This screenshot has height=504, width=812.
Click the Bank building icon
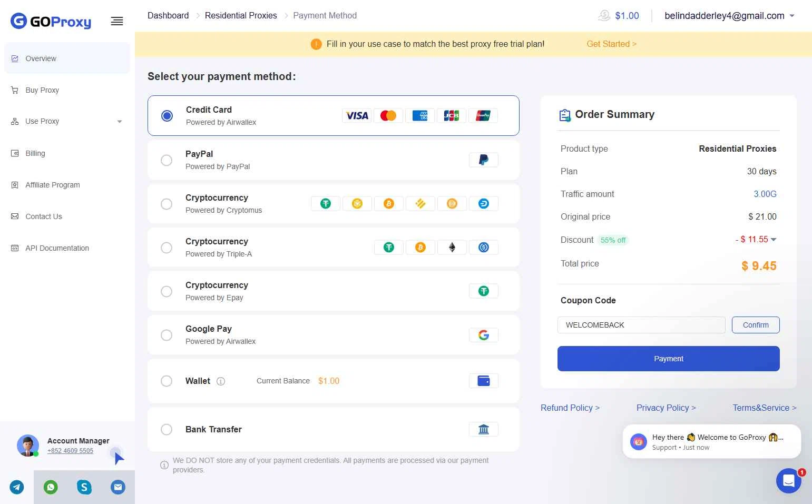pyautogui.click(x=484, y=429)
